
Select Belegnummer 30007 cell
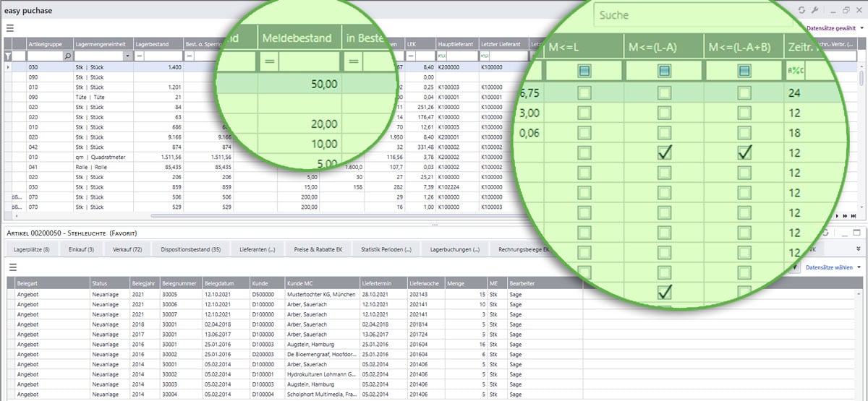180,314
